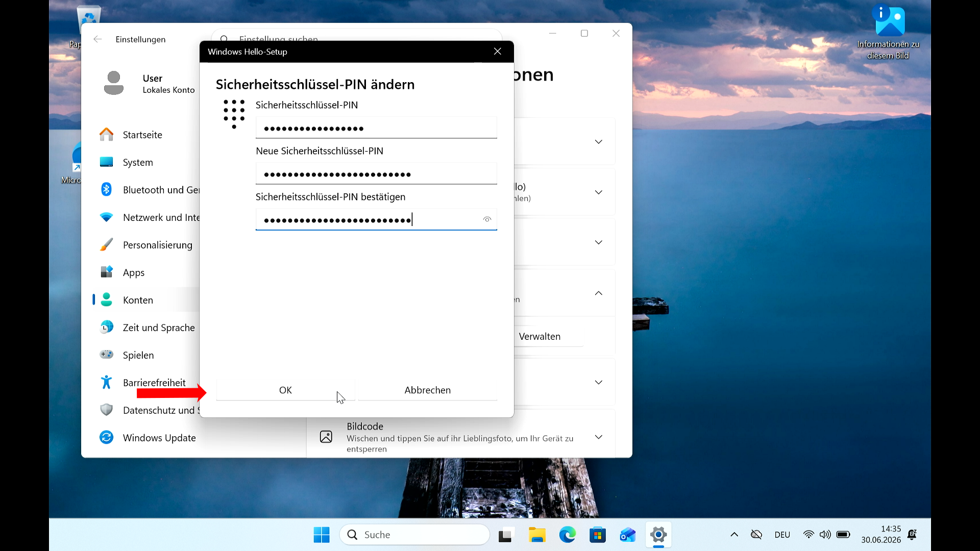
Task: Expand the sign-in option ending in 'llo)'
Action: pos(599,192)
